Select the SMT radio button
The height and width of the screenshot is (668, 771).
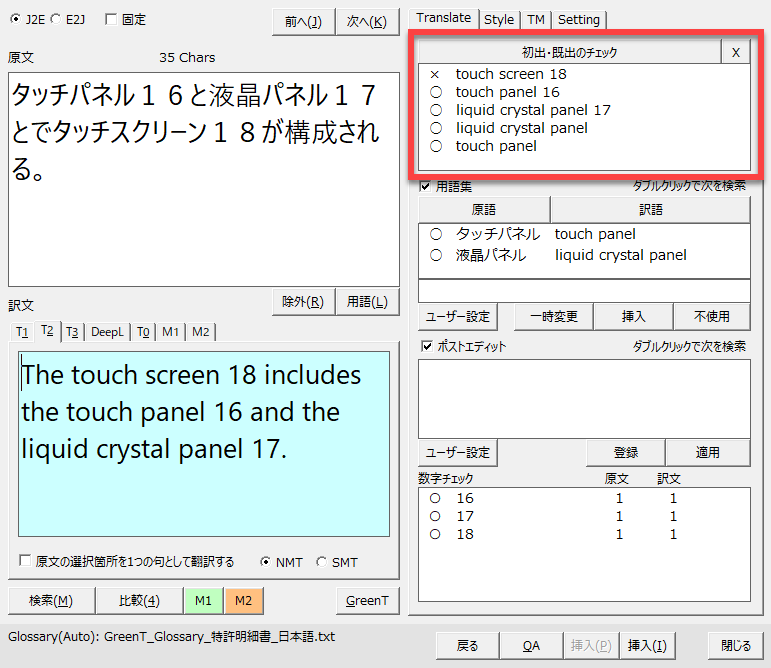pos(321,562)
